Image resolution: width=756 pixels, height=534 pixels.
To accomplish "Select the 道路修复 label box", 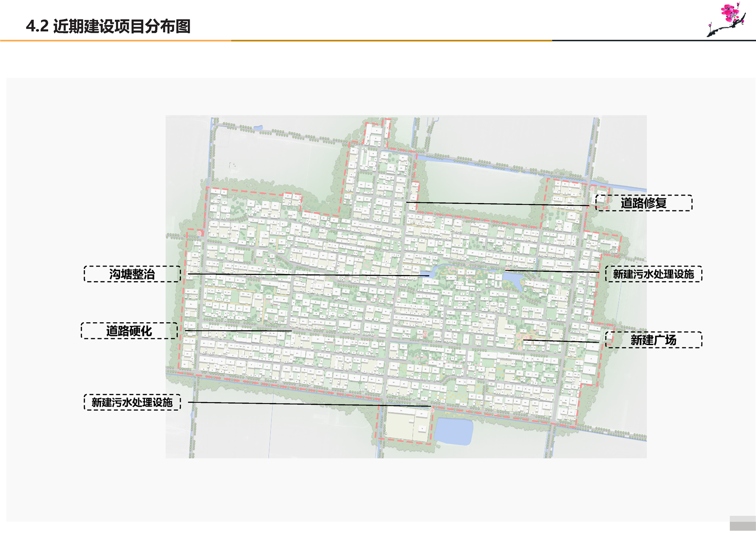I will pos(644,203).
